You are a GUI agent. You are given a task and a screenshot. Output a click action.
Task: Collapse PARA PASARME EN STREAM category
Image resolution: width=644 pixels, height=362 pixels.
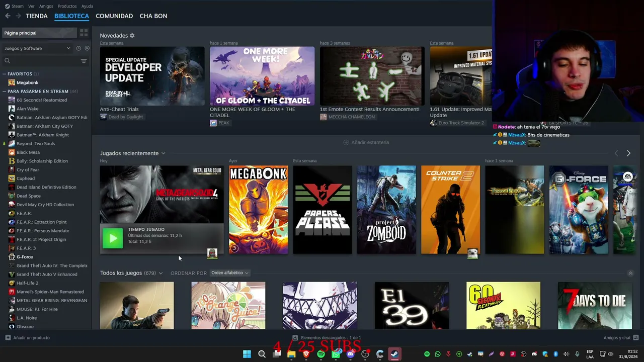point(4,92)
